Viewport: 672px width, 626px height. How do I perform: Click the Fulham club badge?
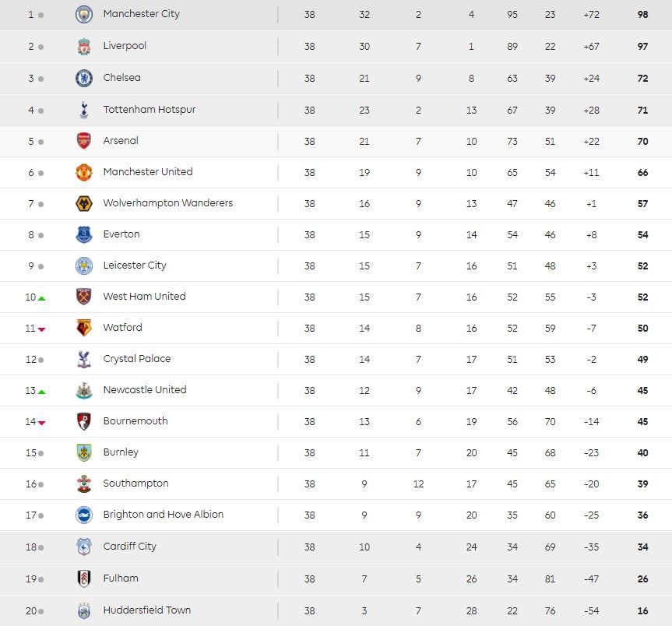[84, 579]
